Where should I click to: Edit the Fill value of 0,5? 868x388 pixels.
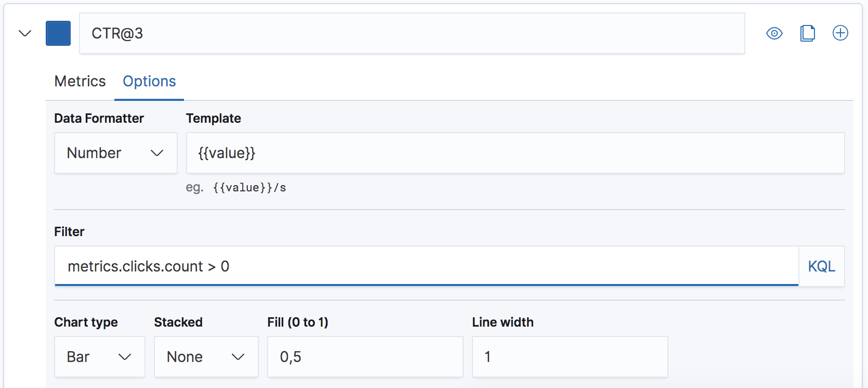coord(364,357)
